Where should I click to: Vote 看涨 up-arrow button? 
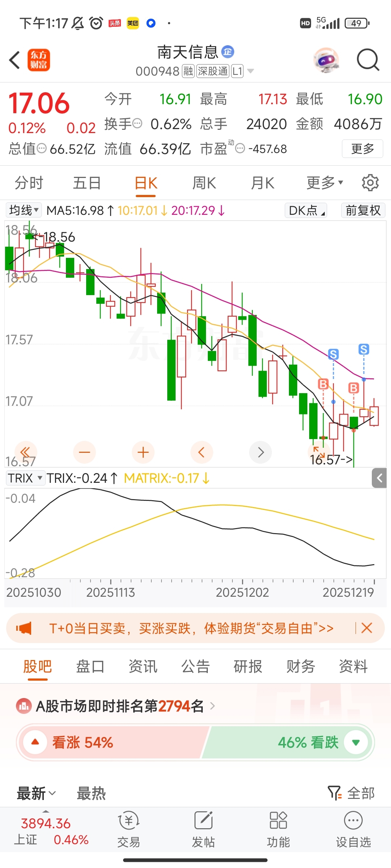[35, 742]
